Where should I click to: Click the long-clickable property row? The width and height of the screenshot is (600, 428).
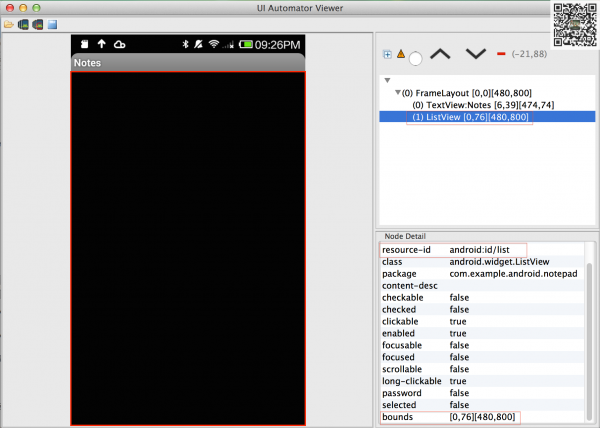482,381
